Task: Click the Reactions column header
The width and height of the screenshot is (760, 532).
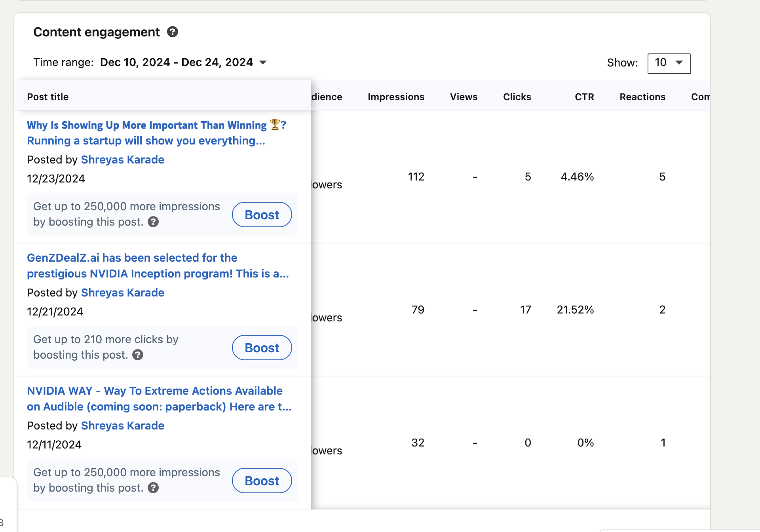Action: [x=643, y=96]
